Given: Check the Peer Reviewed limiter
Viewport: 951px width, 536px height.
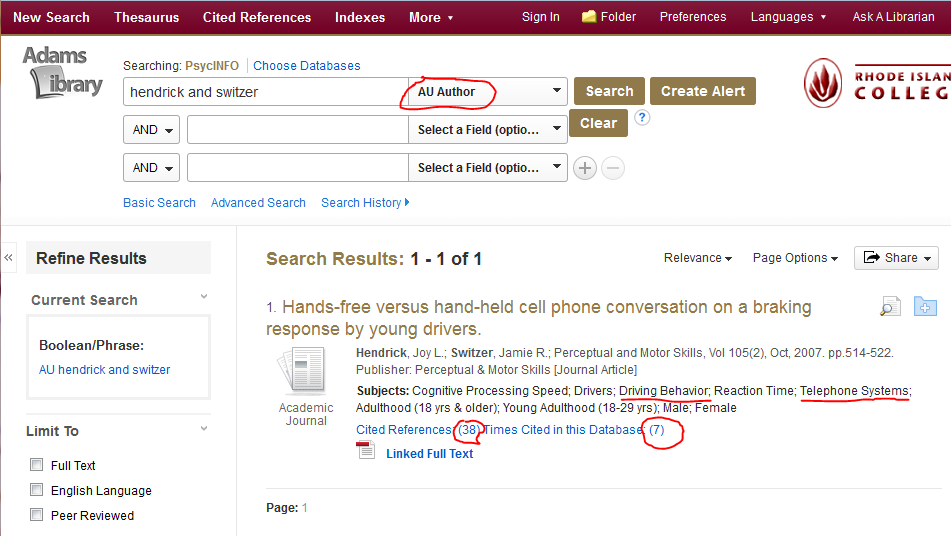Looking at the screenshot, I should coord(37,515).
